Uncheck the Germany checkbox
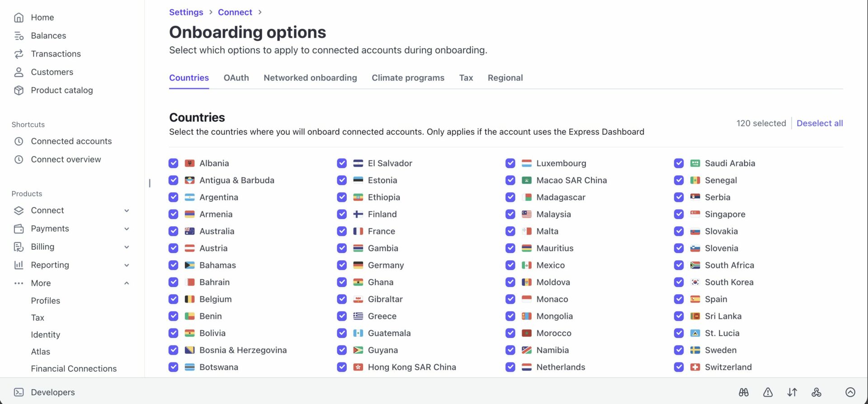Screen dimensions: 868x404 coord(342,265)
